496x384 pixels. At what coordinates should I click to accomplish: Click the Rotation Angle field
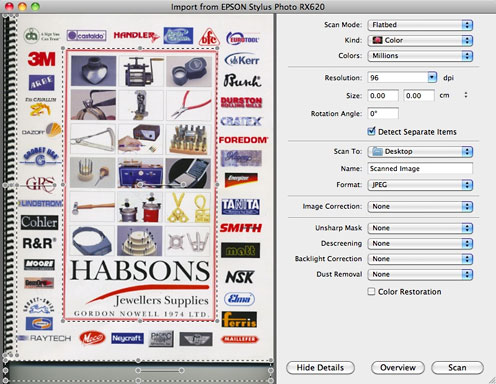tap(383, 113)
